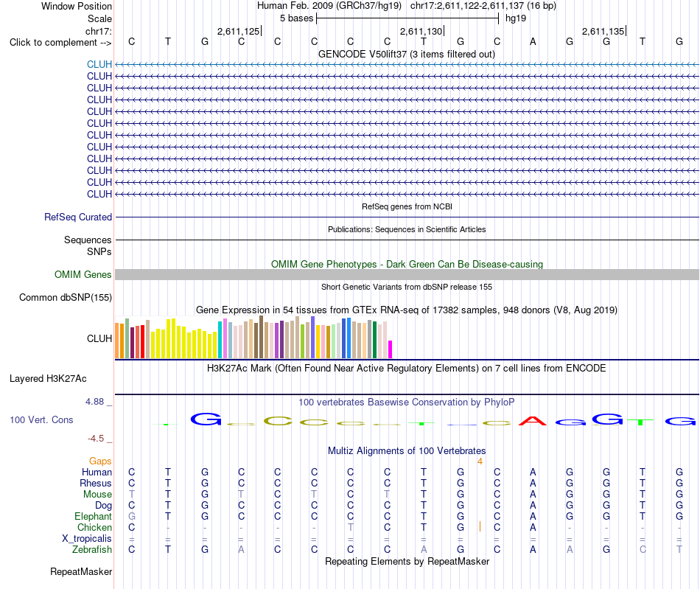700x589 pixels.
Task: Select the light-blue highlighted CLUH label at the top
Action: pos(99,64)
